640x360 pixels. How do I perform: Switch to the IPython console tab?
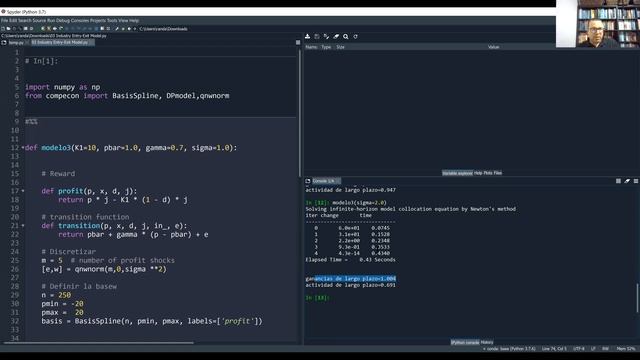pyautogui.click(x=465, y=342)
